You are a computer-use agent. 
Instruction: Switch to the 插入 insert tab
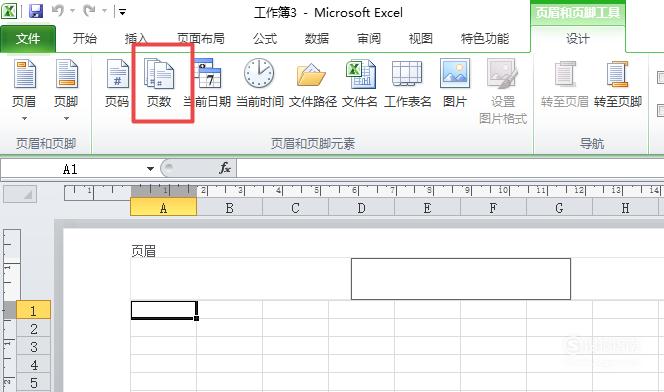136,39
